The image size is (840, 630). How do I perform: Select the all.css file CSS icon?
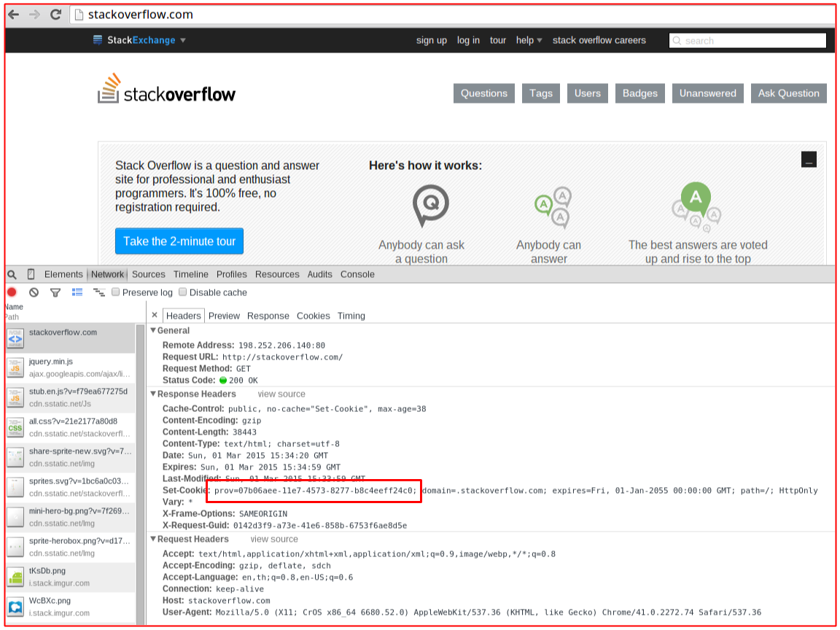click(x=15, y=427)
